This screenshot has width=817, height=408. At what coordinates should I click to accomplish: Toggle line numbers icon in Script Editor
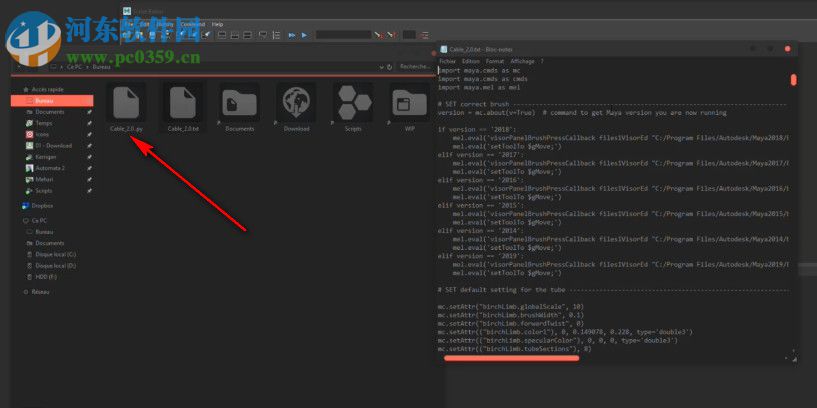point(277,35)
